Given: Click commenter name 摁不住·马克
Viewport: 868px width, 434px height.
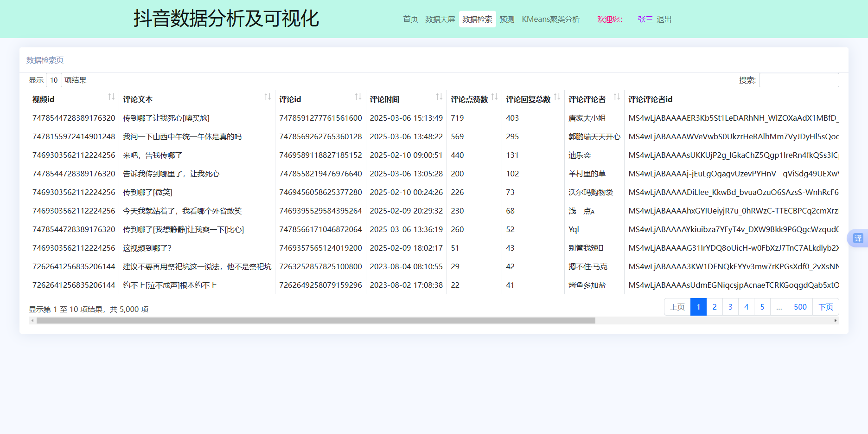Looking at the screenshot, I should [588, 266].
